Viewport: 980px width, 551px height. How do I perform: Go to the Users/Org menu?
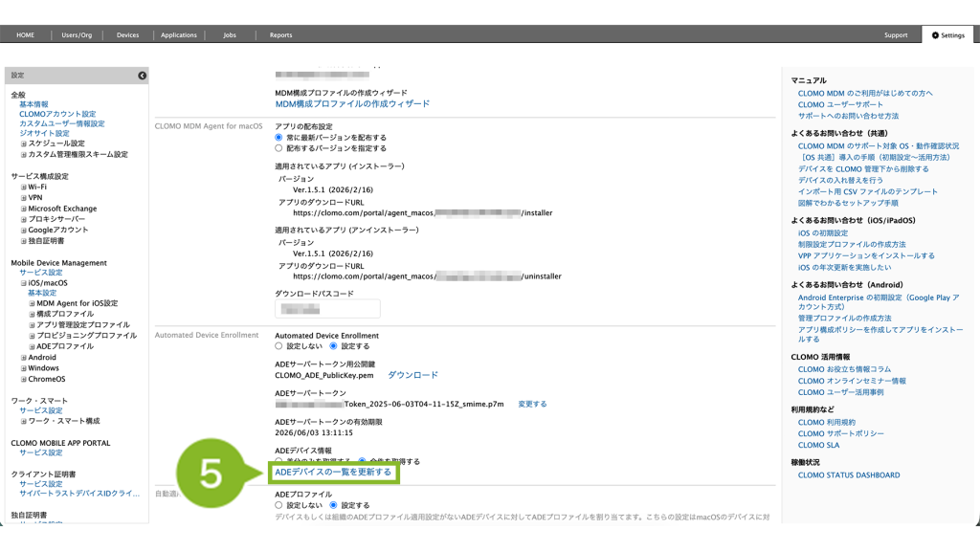pyautogui.click(x=77, y=35)
